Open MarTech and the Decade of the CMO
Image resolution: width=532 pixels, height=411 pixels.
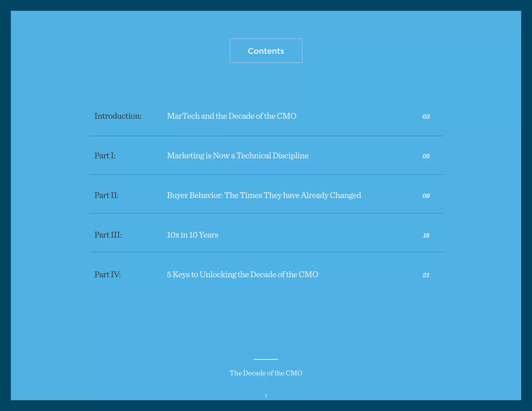coord(231,116)
